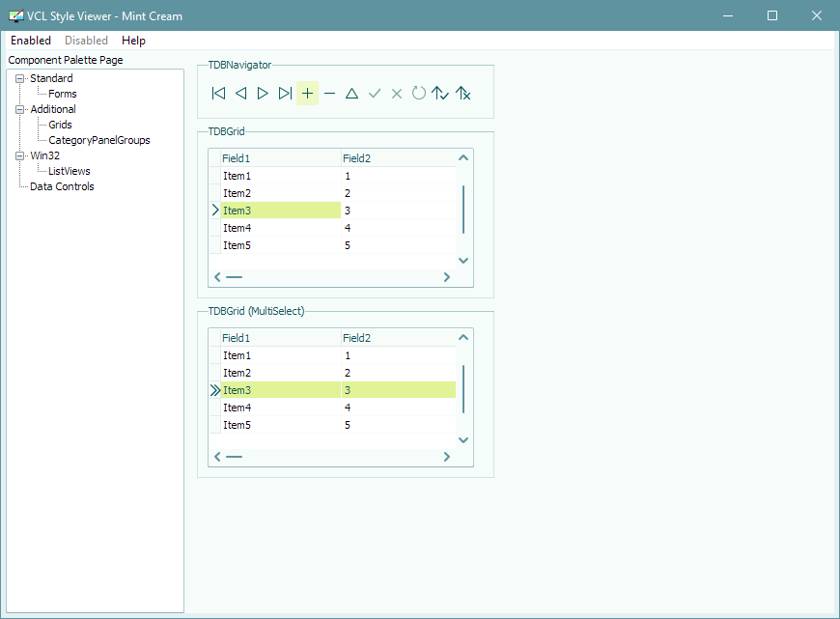840x619 pixels.
Task: Cancel edit with the X navigator icon
Action: click(x=397, y=94)
